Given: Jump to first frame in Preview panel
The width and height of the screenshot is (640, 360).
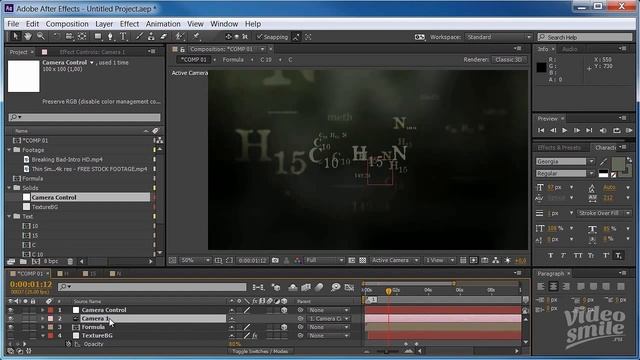Looking at the screenshot, I should click(541, 131).
